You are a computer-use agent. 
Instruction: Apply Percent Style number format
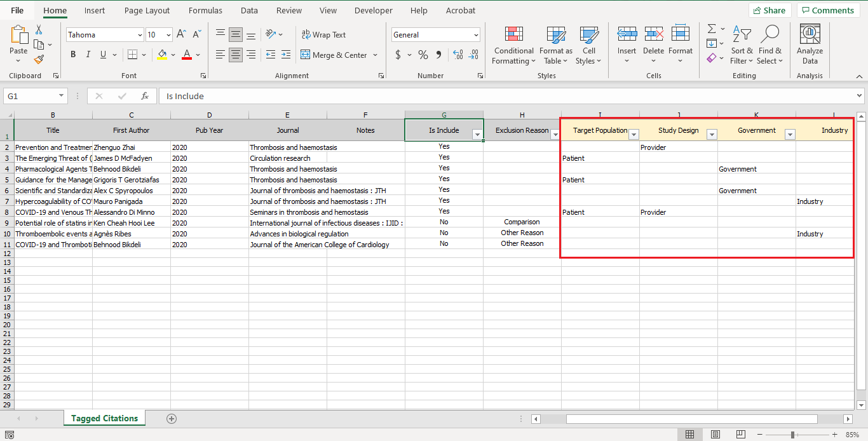click(423, 55)
